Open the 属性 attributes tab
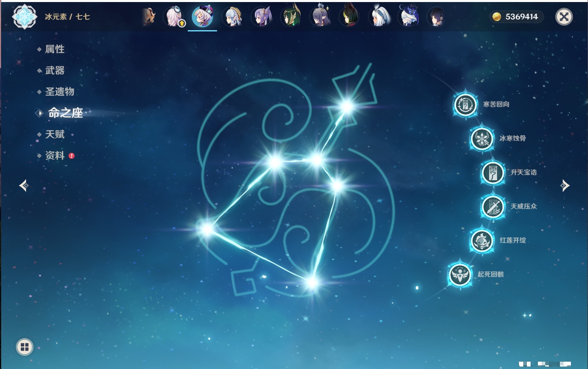Viewport: 588px width, 369px height. tap(55, 49)
